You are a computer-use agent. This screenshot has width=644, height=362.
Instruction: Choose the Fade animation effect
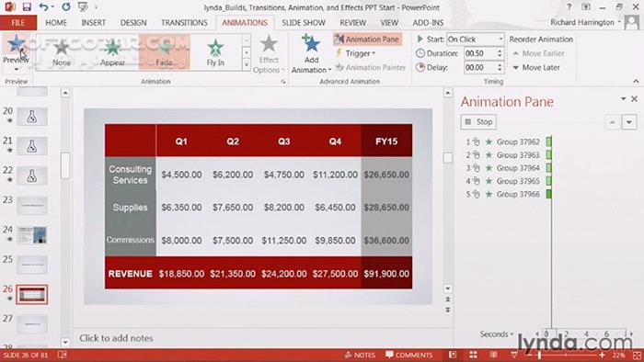[165, 52]
